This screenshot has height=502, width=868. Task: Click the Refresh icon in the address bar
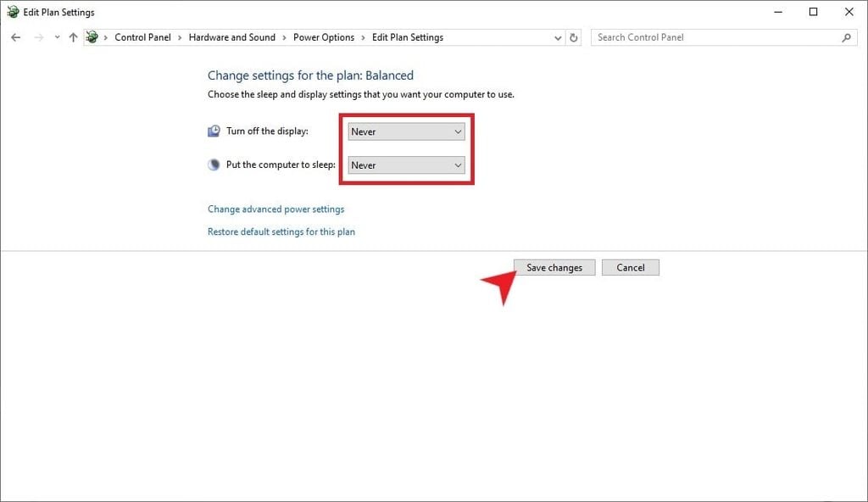coord(574,36)
